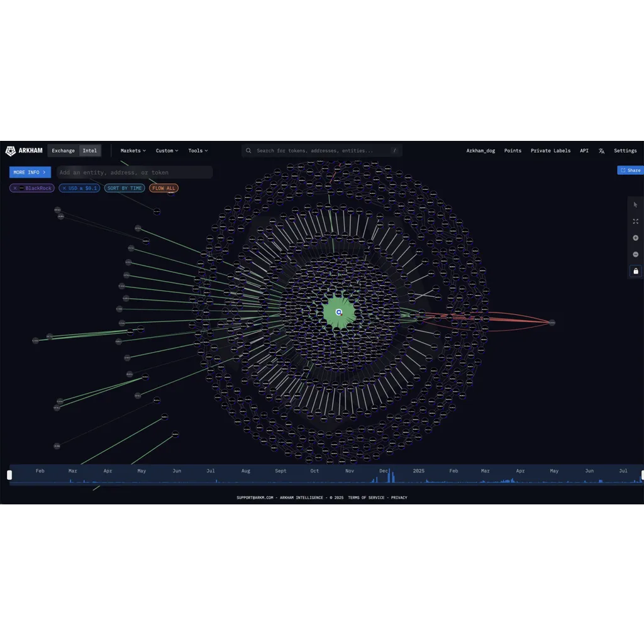The width and height of the screenshot is (644, 644).
Task: Click the fit-to-screen expand icon
Action: 635,221
